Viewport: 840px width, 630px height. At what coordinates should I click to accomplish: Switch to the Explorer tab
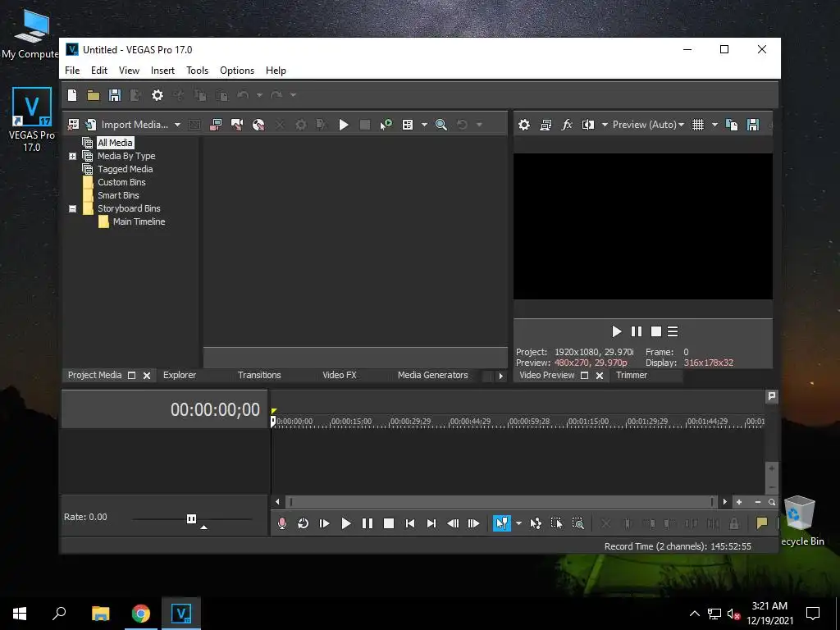click(180, 375)
